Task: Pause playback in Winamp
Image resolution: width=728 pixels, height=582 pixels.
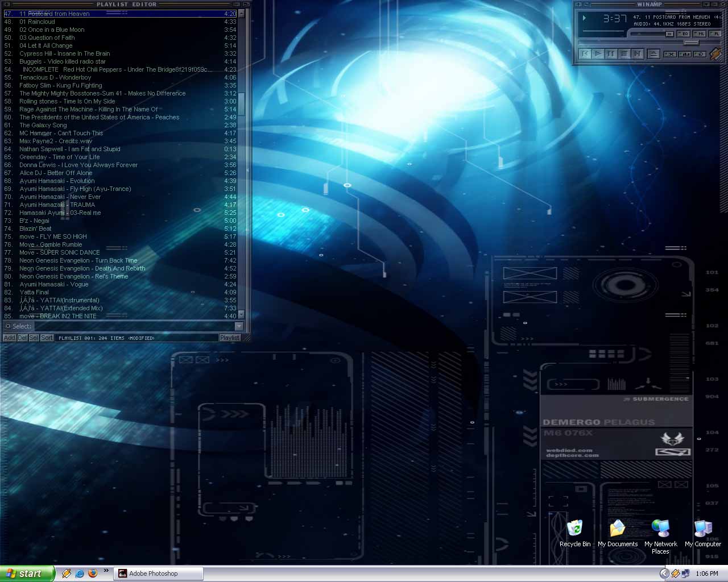Action: [x=611, y=54]
